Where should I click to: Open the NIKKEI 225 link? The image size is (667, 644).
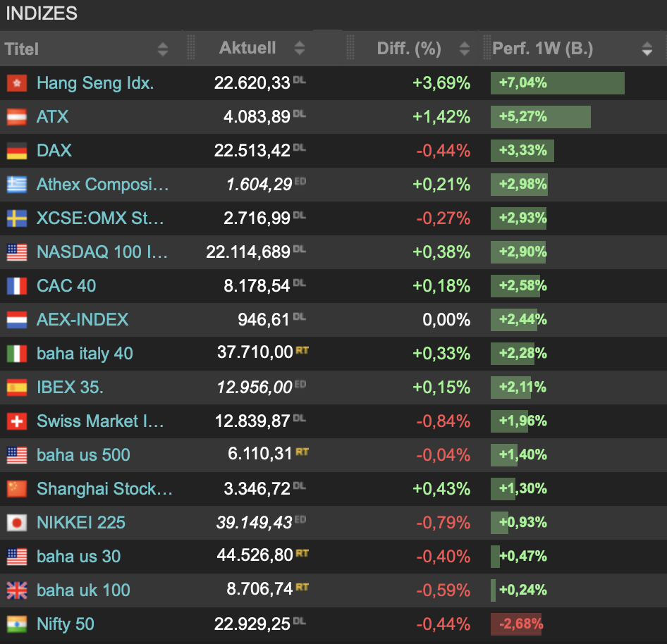coord(81,522)
